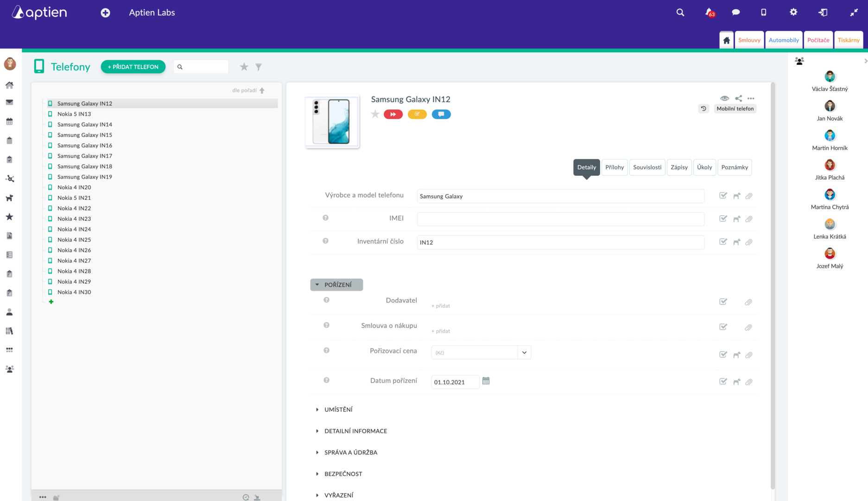Click forward arrow icon in Inventární číslo row
The image size is (868, 501).
(736, 242)
